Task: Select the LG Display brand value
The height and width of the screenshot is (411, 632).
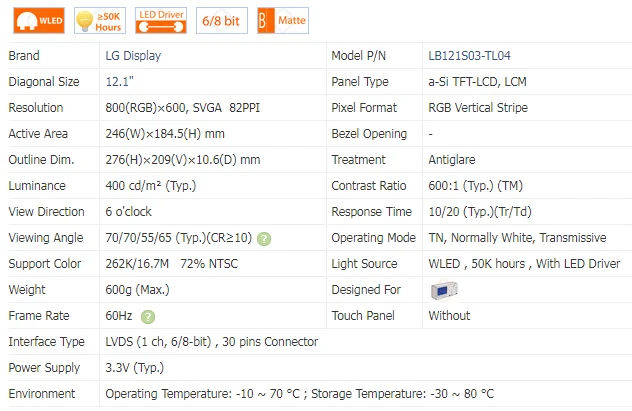Action: 133,56
